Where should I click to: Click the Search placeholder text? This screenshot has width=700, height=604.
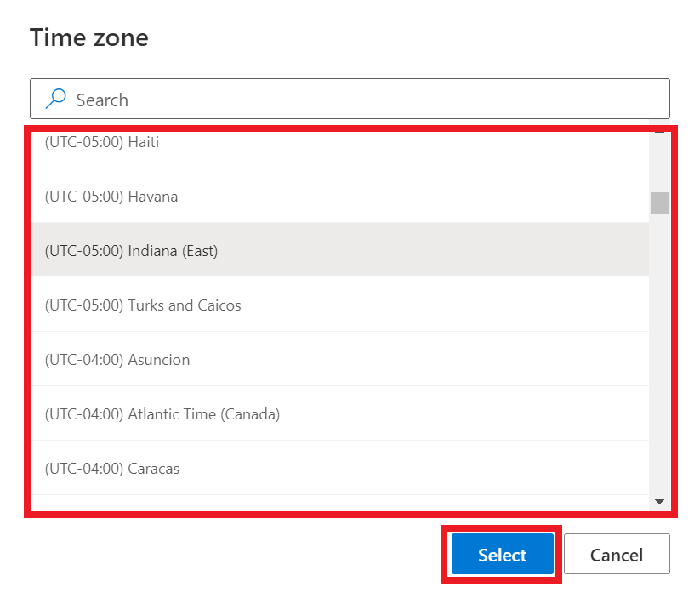(x=102, y=100)
